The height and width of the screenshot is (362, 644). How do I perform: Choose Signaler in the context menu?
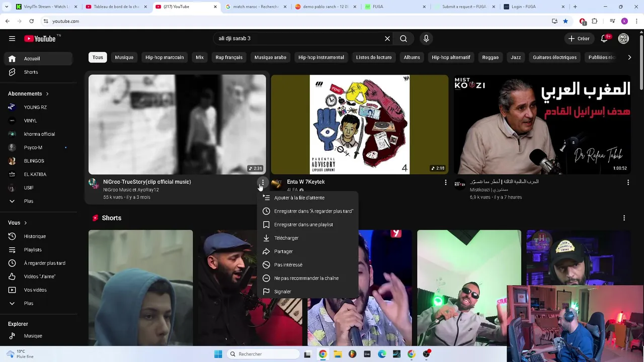point(307,292)
